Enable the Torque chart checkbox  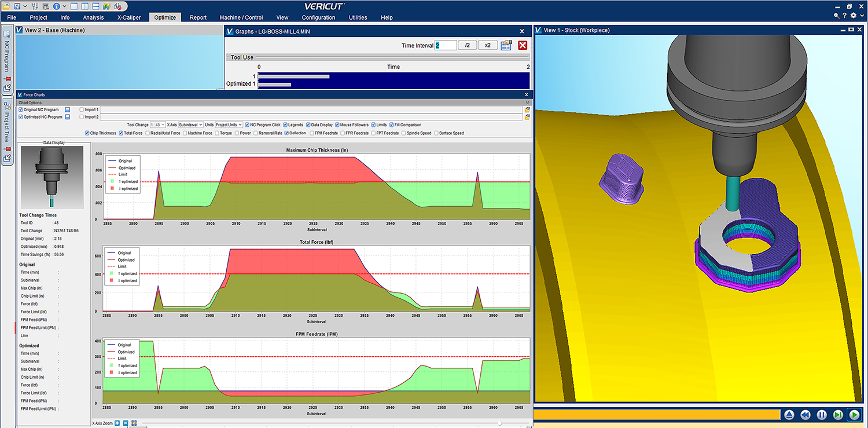pyautogui.click(x=216, y=133)
